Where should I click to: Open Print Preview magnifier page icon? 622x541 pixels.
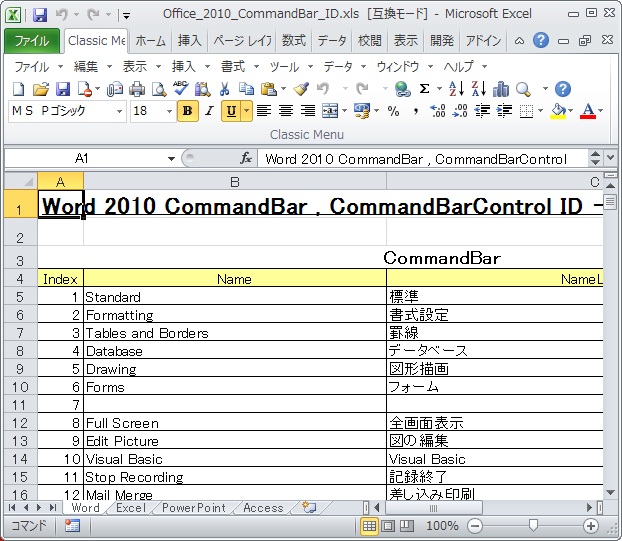click(x=159, y=89)
